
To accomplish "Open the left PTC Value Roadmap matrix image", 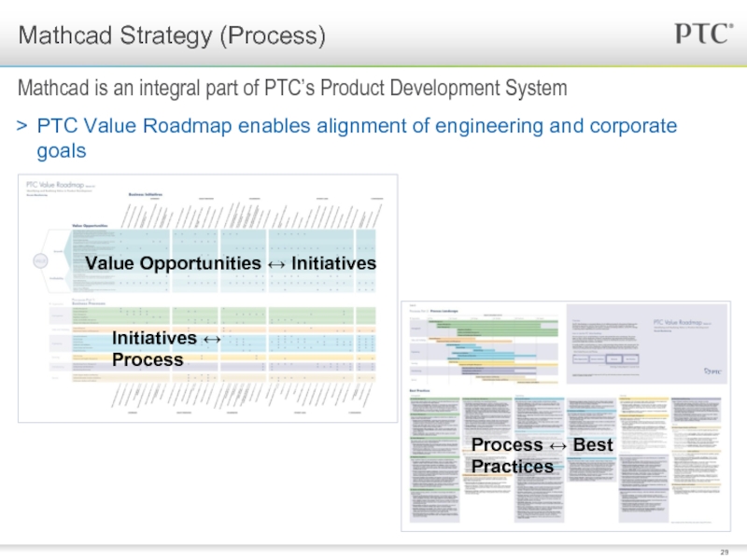I will [207, 298].
